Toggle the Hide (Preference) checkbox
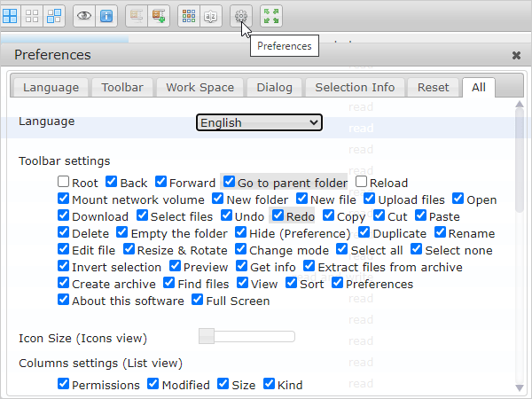 point(241,232)
